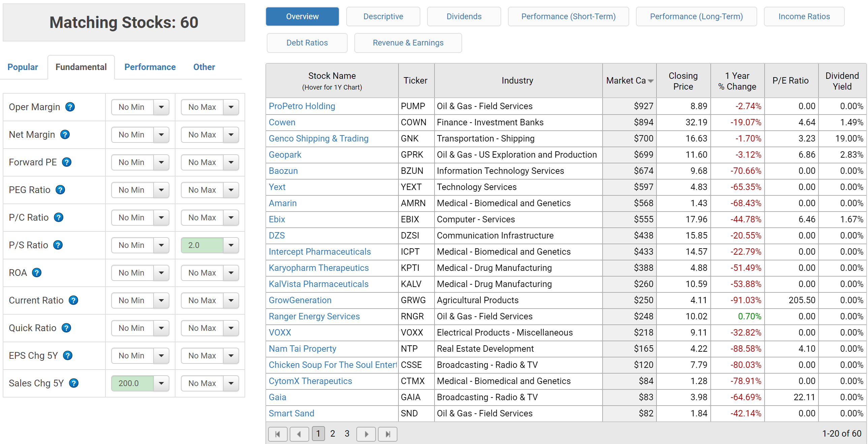868x444 pixels.
Task: Open help icon for Current Ratio
Action: 73,300
